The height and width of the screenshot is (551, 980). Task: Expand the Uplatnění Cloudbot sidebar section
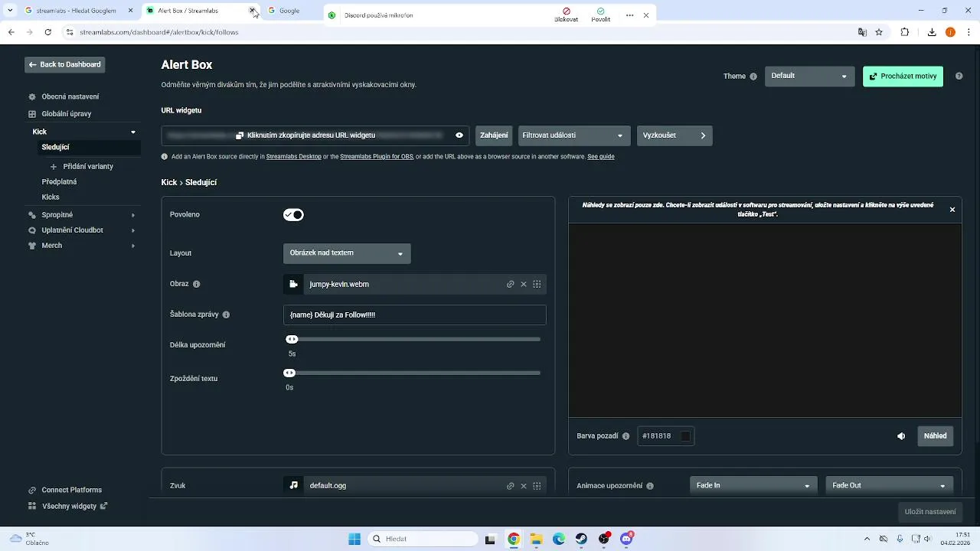[x=133, y=230]
